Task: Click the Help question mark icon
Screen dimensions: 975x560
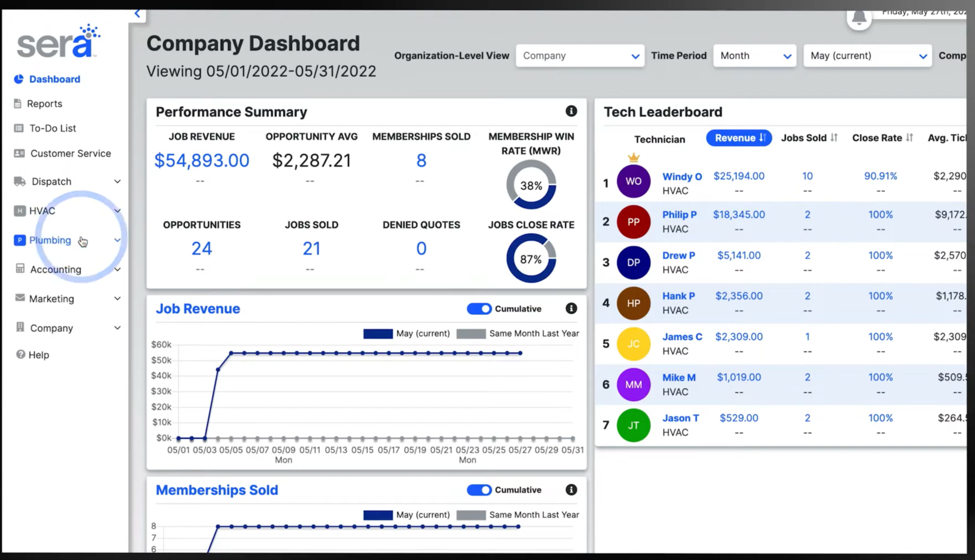Action: [x=20, y=354]
